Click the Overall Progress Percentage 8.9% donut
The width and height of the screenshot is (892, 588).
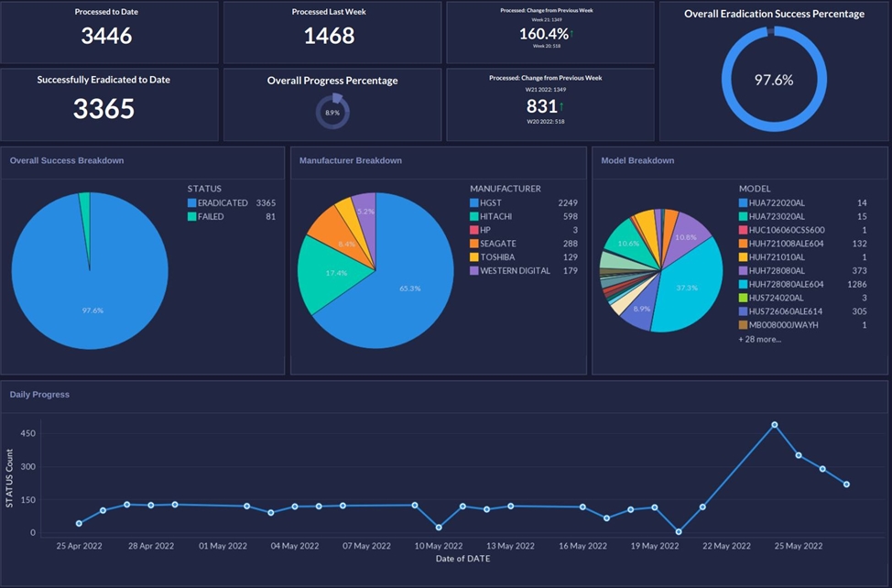[x=332, y=112]
